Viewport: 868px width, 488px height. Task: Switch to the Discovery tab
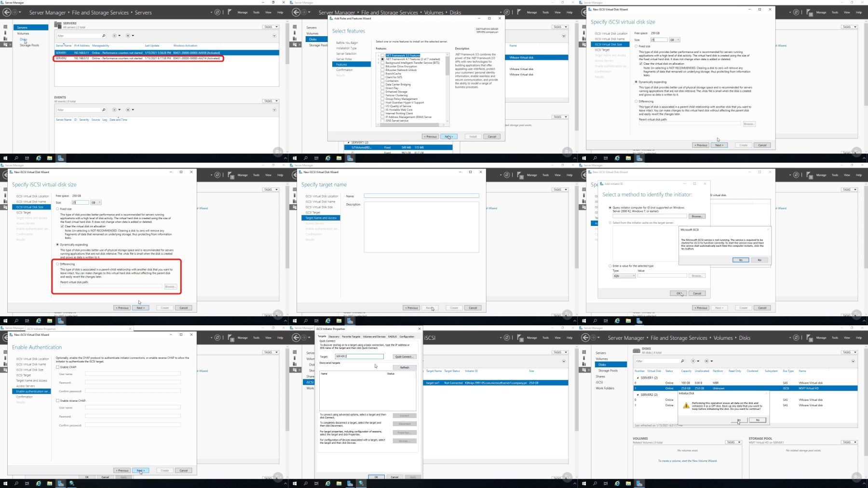click(x=334, y=336)
